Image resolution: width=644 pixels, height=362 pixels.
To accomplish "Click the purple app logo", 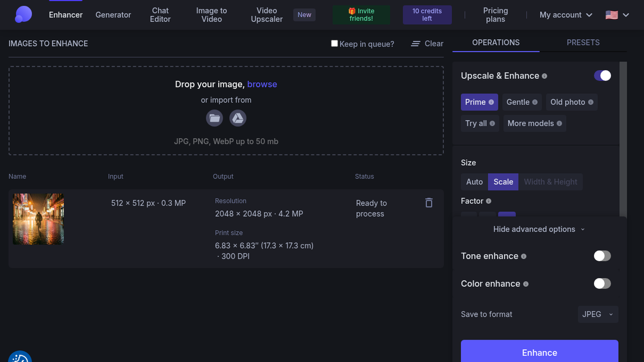I will tap(23, 14).
